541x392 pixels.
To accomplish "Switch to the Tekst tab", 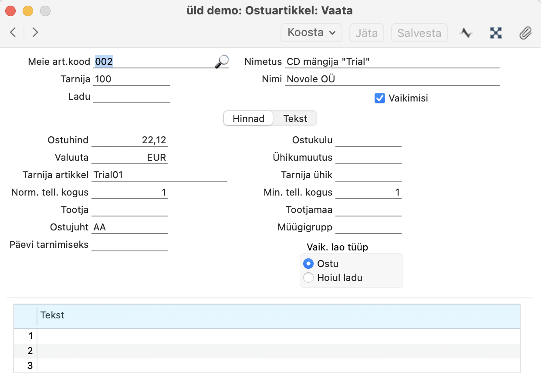I will [x=295, y=118].
